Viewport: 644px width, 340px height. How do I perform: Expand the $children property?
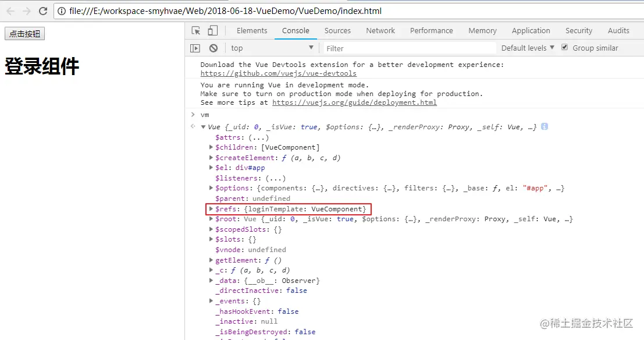click(211, 147)
